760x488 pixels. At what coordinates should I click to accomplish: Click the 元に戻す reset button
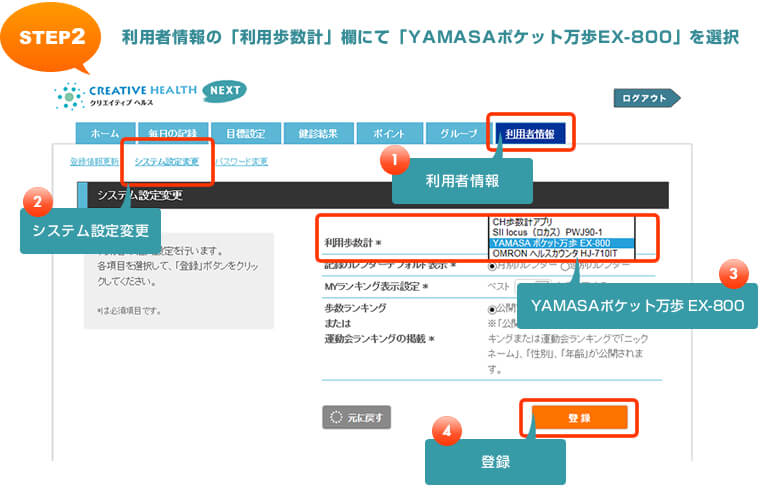[x=356, y=417]
